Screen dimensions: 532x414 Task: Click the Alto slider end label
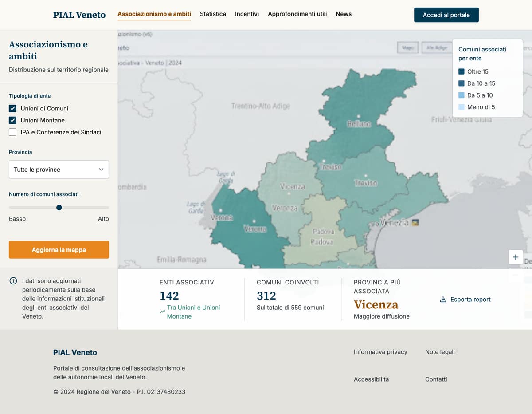(103, 219)
